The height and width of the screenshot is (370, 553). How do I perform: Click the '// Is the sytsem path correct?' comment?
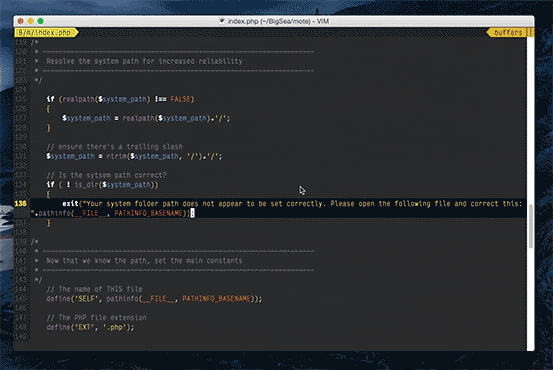[x=107, y=175]
